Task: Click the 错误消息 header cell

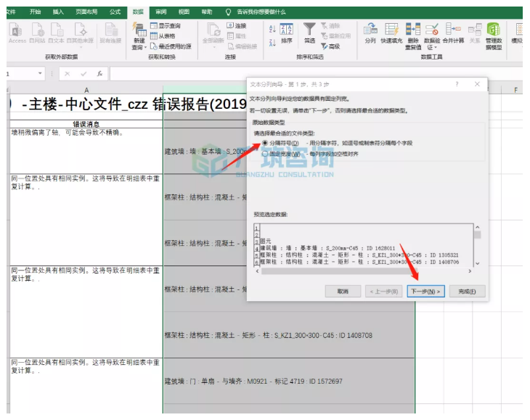Action: click(86, 124)
